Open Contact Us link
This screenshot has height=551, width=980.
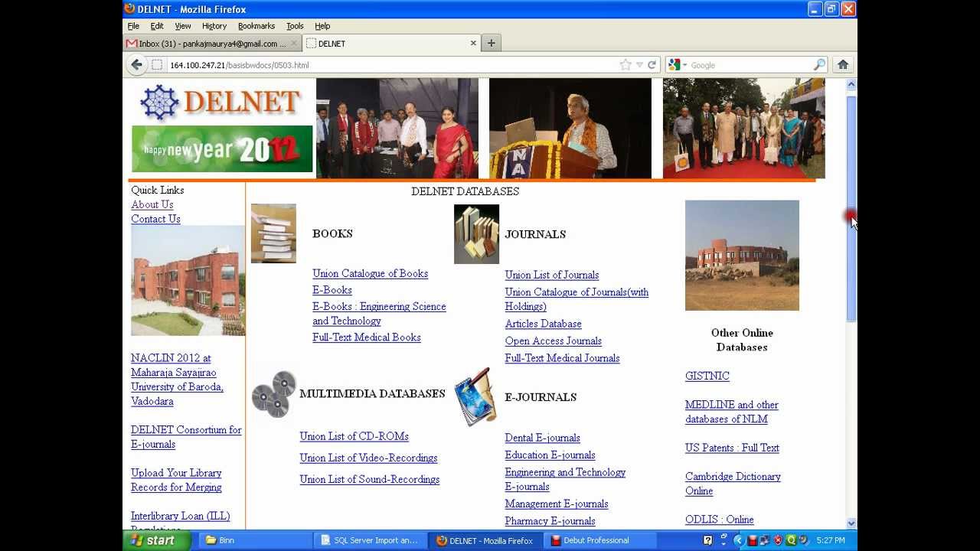[x=155, y=219]
